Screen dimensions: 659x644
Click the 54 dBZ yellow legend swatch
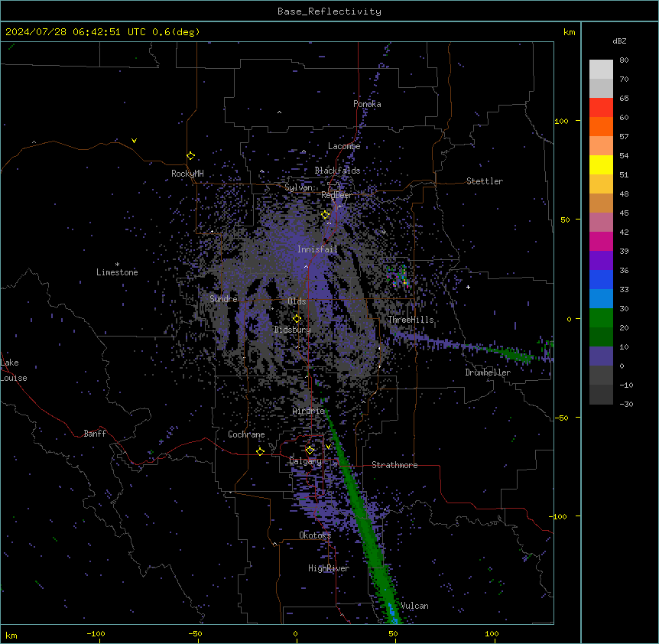coord(601,164)
